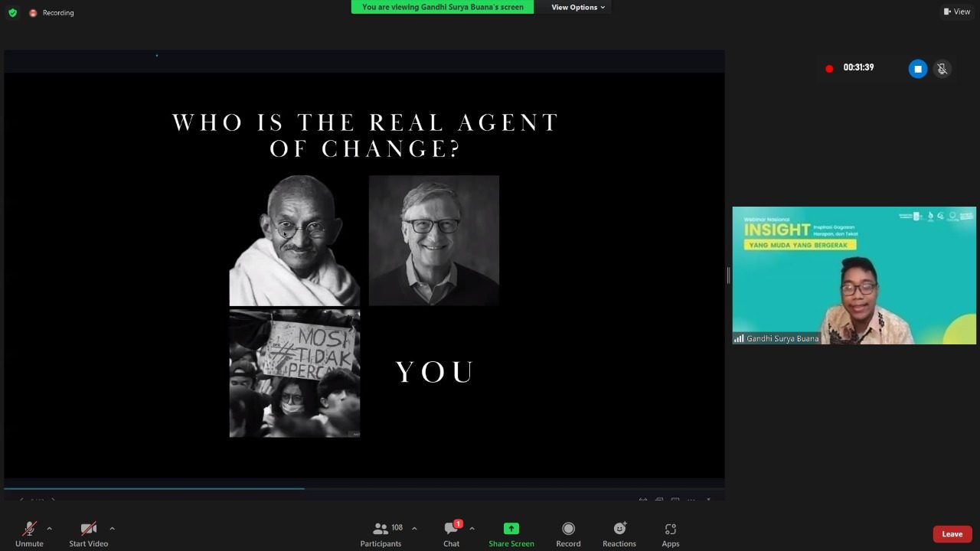Viewport: 980px width, 551px height.
Task: Expand audio options arrow beside Unmute
Action: 50,528
